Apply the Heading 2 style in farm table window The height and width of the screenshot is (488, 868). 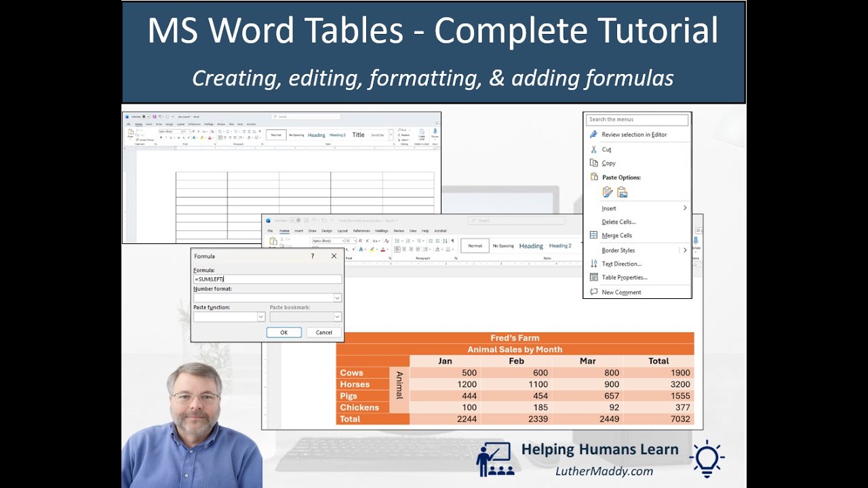click(x=559, y=245)
